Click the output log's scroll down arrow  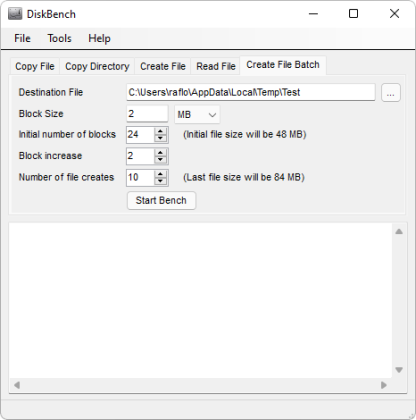[x=399, y=370]
